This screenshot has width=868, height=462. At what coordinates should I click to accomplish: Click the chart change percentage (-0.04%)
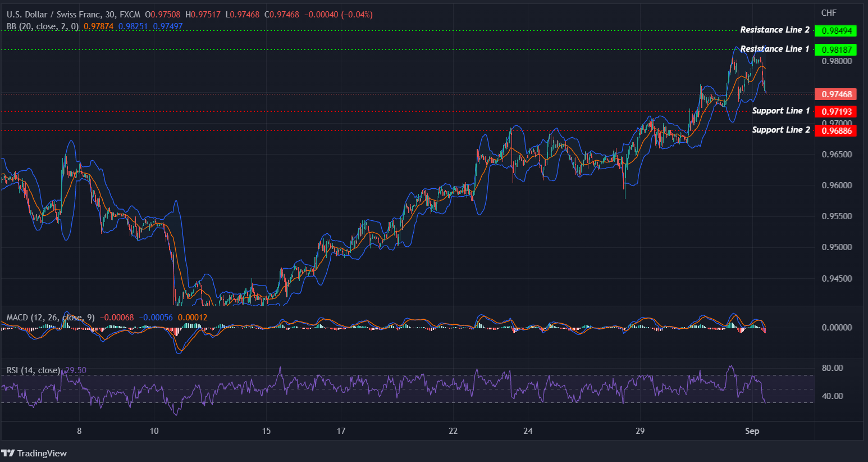[x=358, y=14]
